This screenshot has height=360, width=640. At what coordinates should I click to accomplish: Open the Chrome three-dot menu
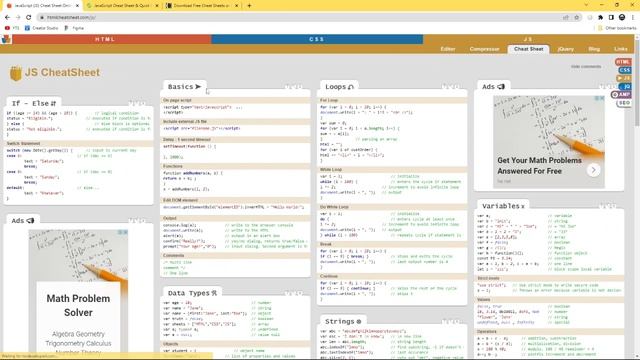point(633,18)
